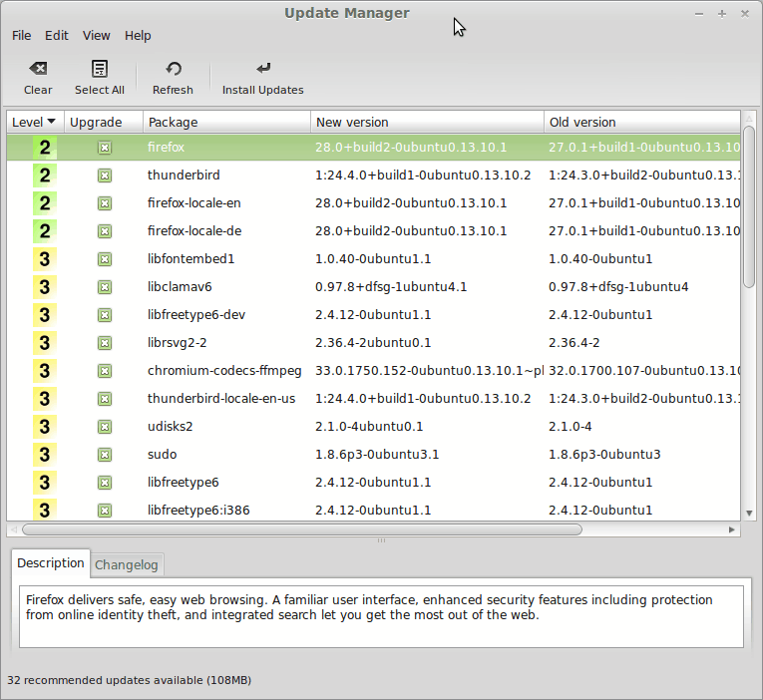Click old version 2.36.4-2
Viewport: 763px width, 700px height.
pos(574,343)
